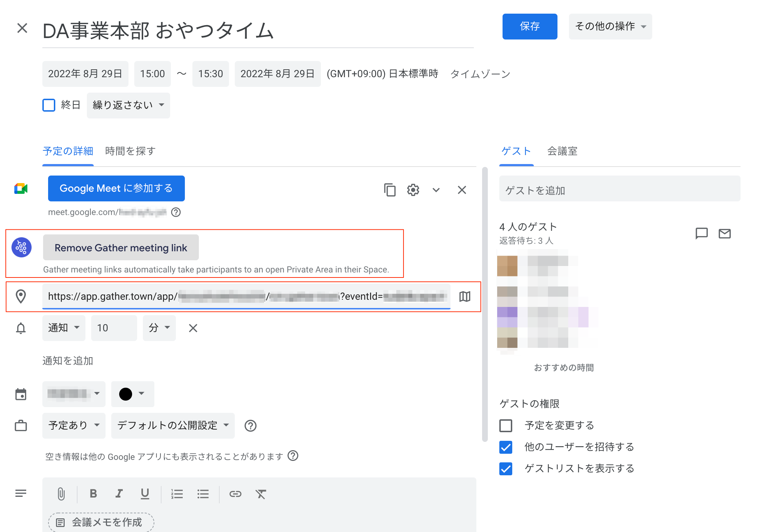Save the event with 保存 button
This screenshot has width=761, height=532.
coord(529,26)
